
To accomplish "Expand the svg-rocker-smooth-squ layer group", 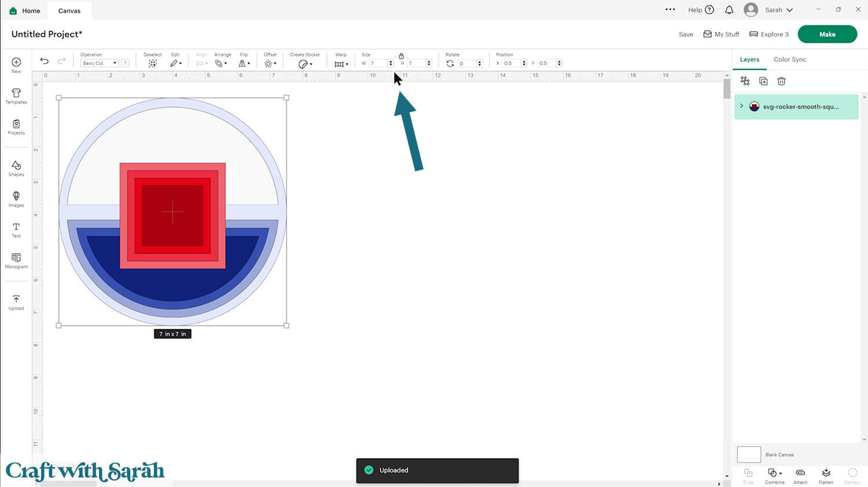I will point(742,106).
